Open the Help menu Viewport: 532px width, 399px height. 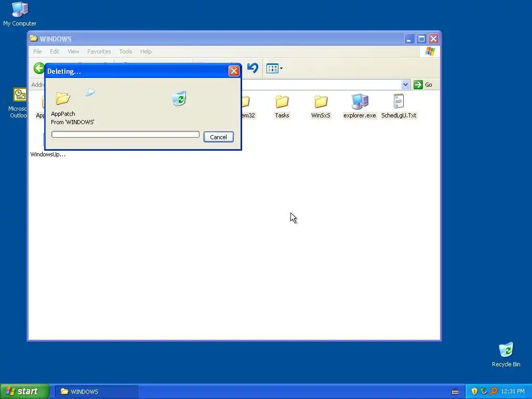pyautogui.click(x=146, y=51)
